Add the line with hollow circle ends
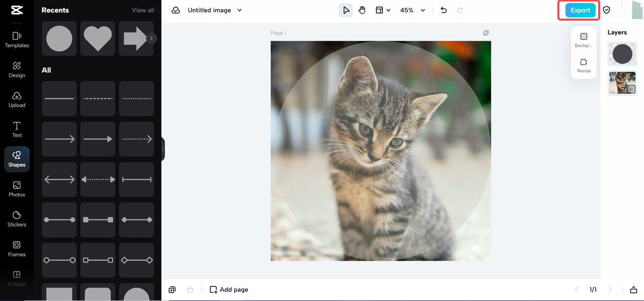644x301 pixels. tap(59, 260)
